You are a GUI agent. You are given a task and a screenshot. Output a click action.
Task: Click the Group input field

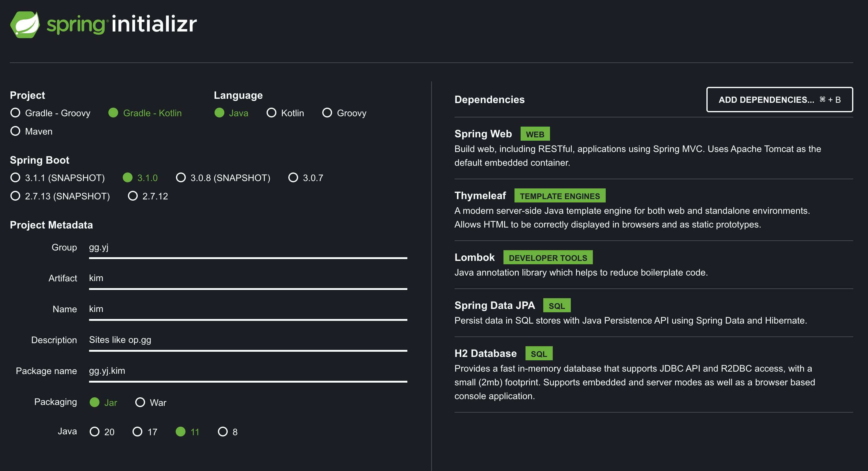point(248,248)
